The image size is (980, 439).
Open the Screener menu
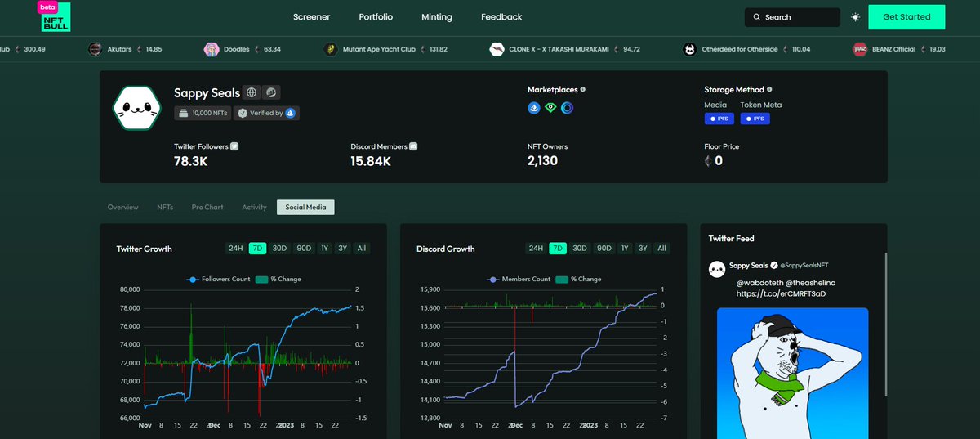(x=311, y=16)
